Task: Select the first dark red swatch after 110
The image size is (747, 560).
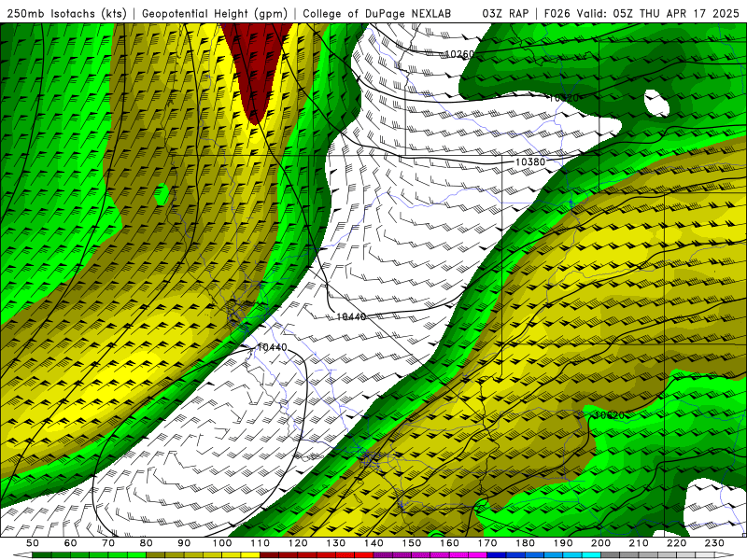Action: (270, 555)
